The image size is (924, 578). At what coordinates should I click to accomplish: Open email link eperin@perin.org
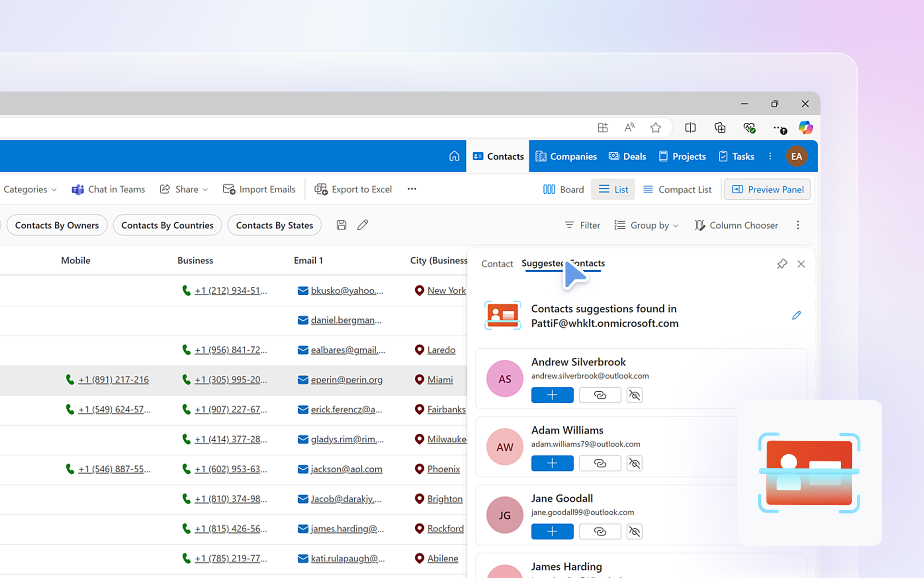point(346,380)
